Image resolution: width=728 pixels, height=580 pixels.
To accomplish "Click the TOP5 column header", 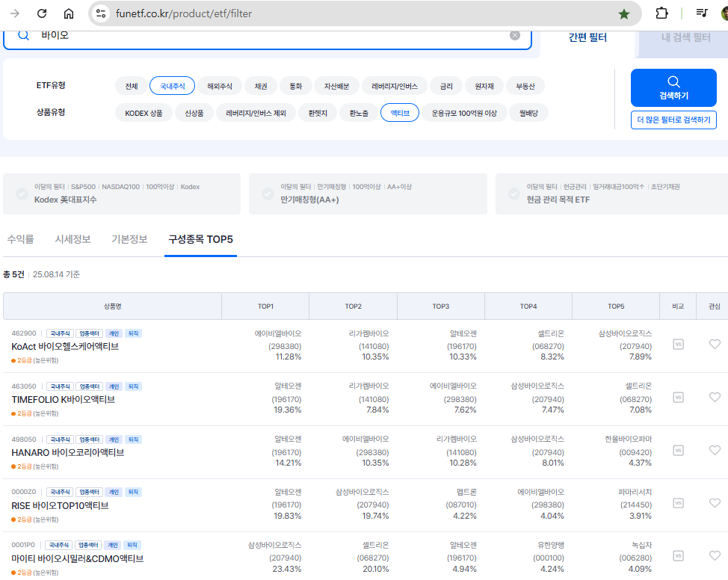I will pyautogui.click(x=616, y=306).
